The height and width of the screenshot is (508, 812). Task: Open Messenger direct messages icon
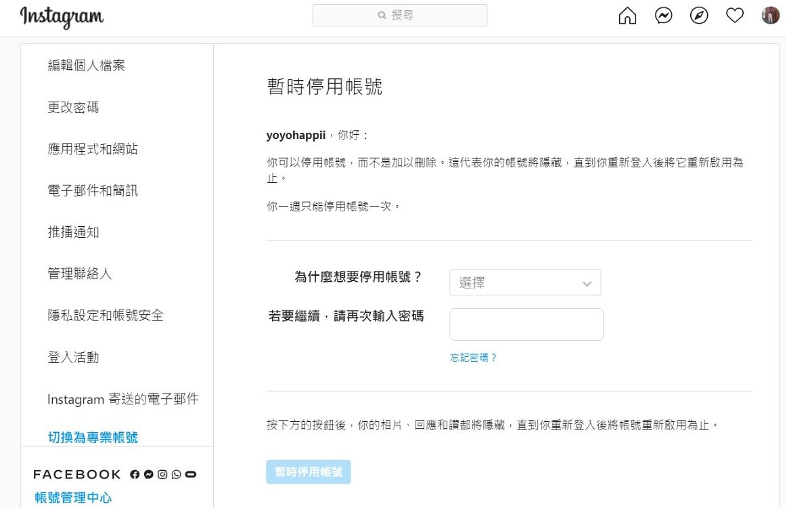[664, 16]
